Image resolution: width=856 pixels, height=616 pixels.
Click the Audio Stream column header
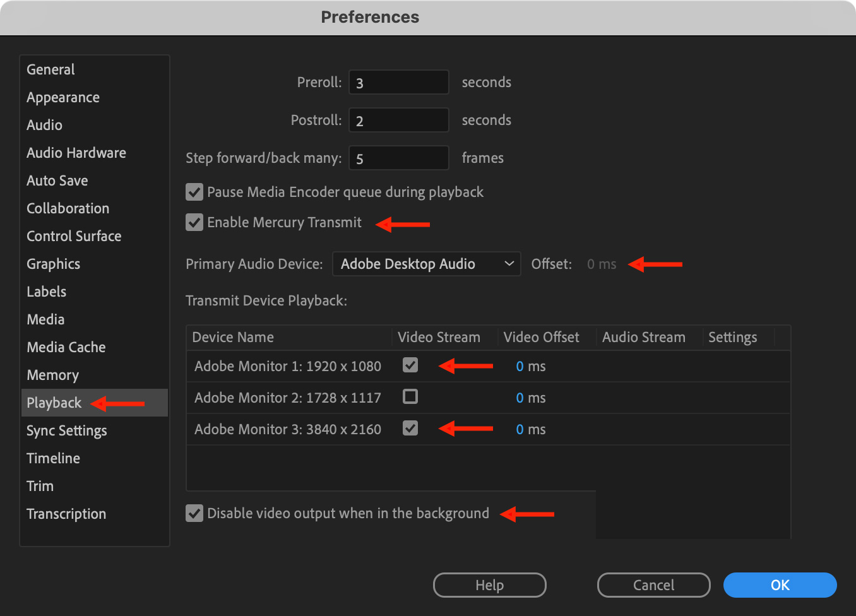tap(650, 338)
